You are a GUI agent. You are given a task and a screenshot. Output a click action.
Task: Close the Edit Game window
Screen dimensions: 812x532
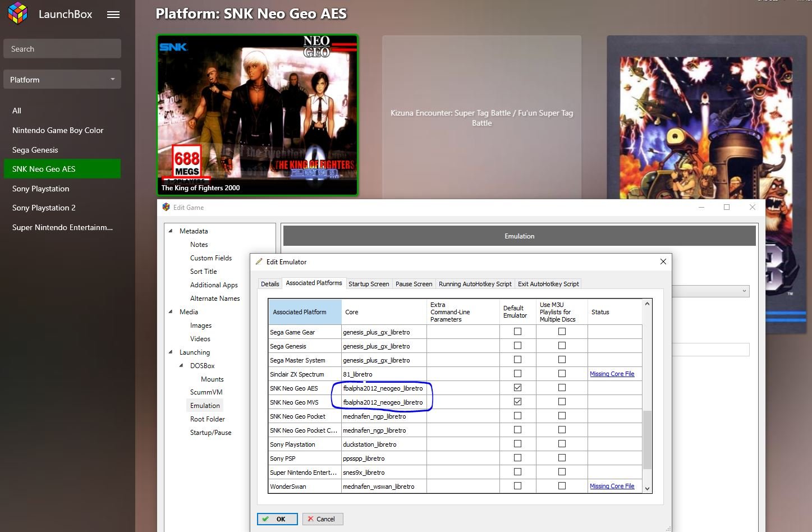(753, 207)
